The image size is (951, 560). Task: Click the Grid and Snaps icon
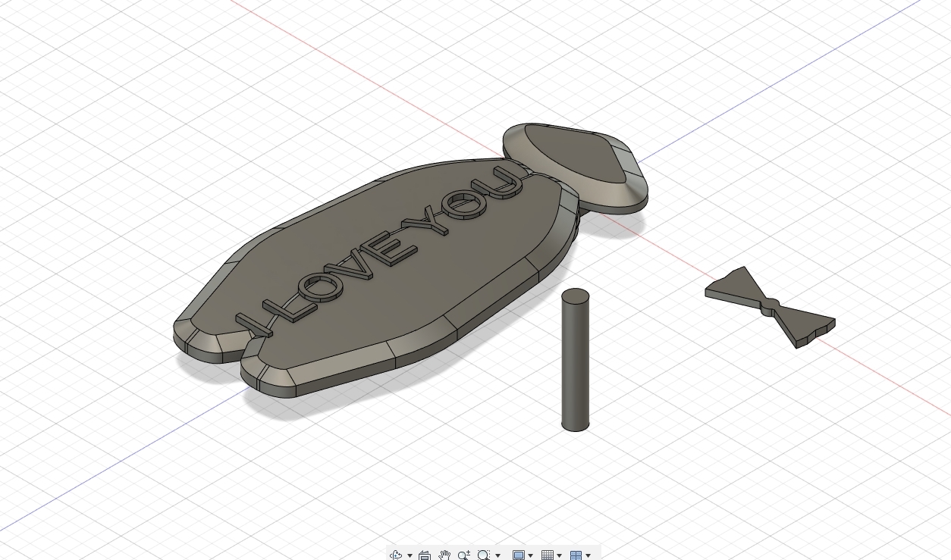(x=547, y=555)
